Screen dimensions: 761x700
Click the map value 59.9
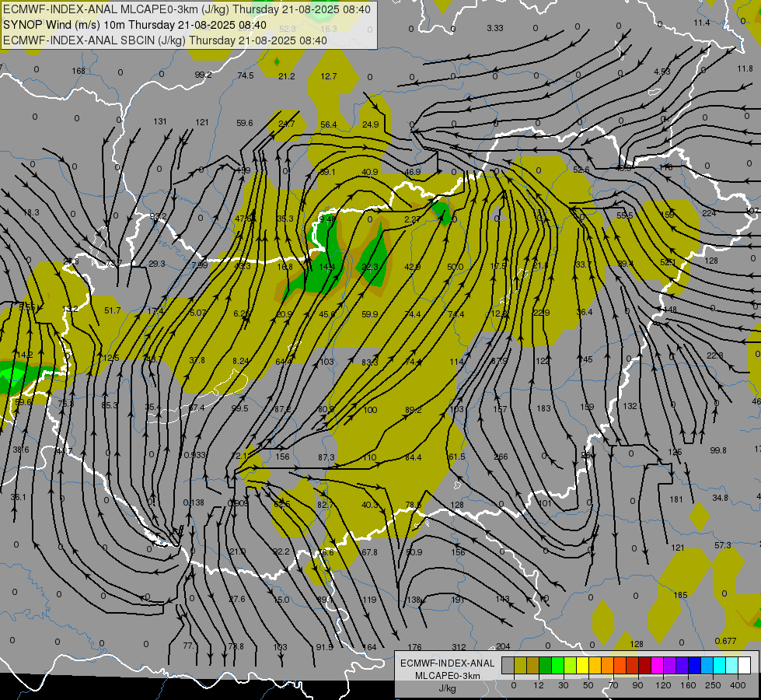(x=370, y=314)
